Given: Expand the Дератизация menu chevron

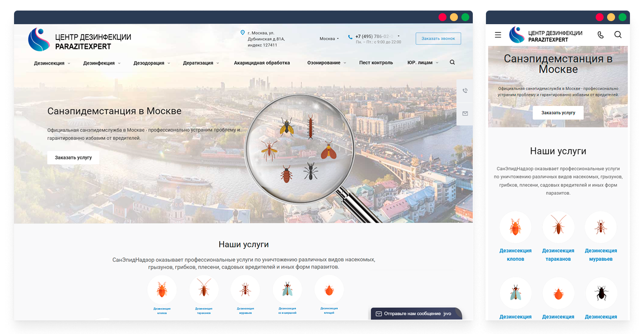Looking at the screenshot, I should click(x=217, y=63).
